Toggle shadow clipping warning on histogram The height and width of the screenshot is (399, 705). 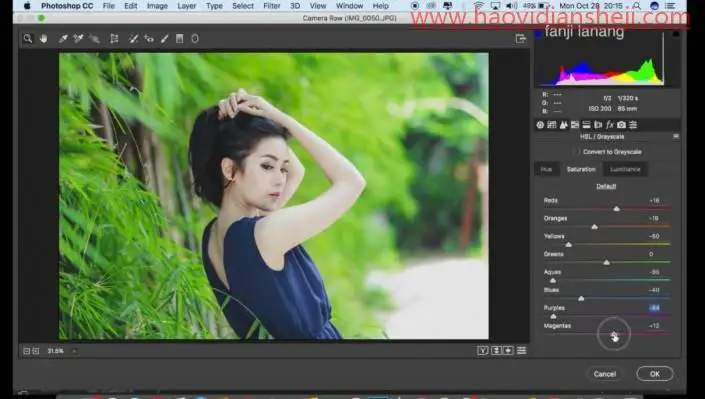coord(539,34)
